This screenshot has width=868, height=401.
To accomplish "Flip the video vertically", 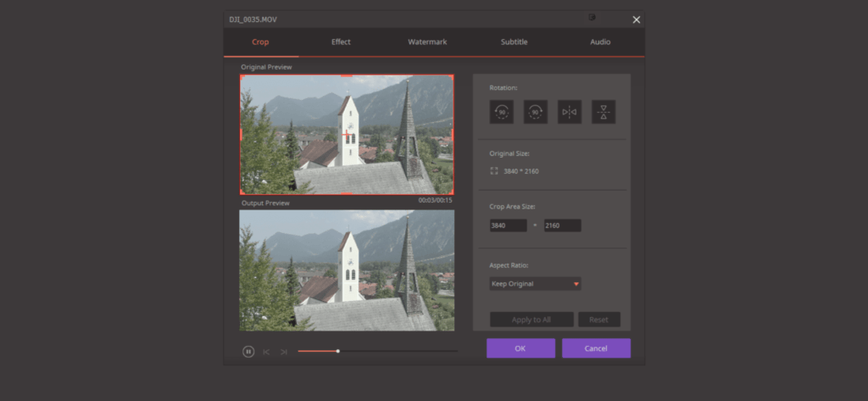I will (x=603, y=112).
